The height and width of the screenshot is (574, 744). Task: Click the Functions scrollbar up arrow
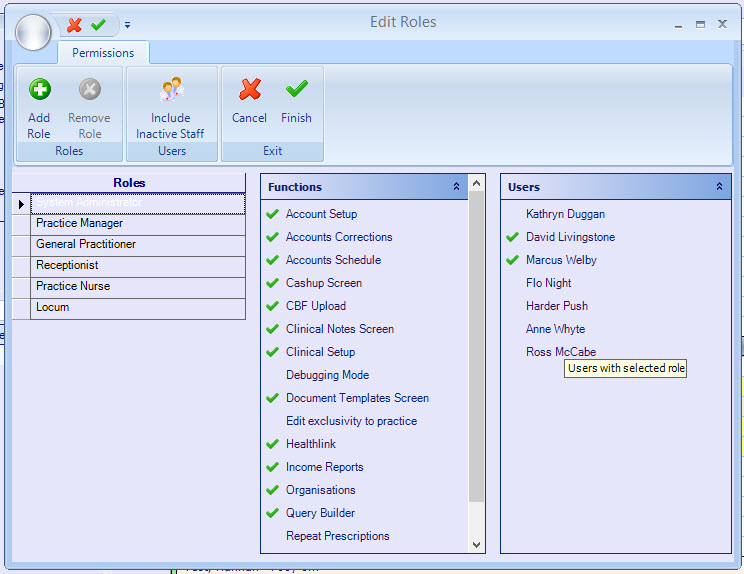pos(476,183)
